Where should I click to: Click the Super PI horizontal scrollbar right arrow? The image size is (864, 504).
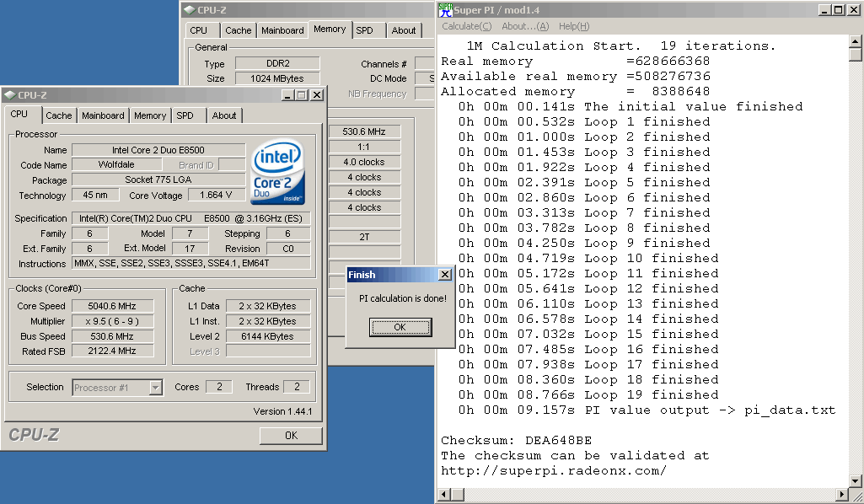coord(841,495)
